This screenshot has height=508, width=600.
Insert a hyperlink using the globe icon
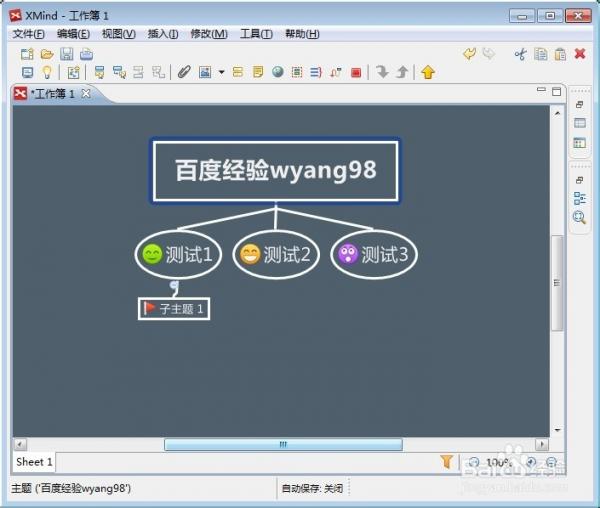click(278, 72)
